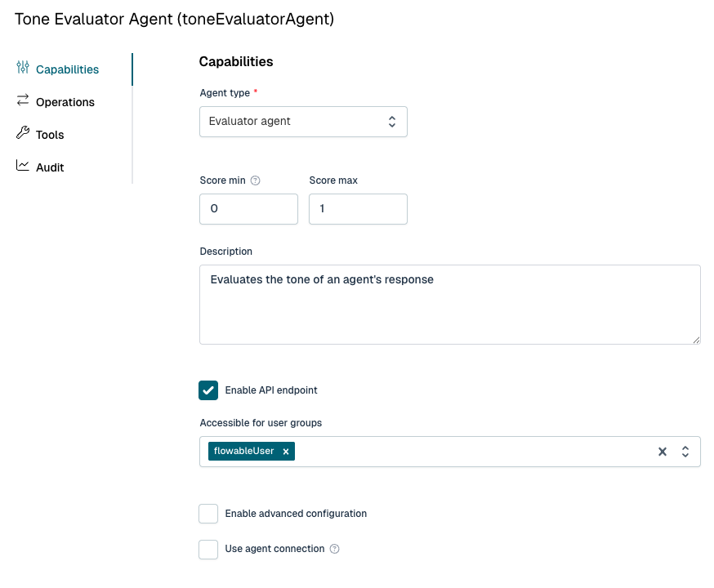This screenshot has width=714, height=588.
Task: Click the Operations arrows icon
Action: [23, 100]
